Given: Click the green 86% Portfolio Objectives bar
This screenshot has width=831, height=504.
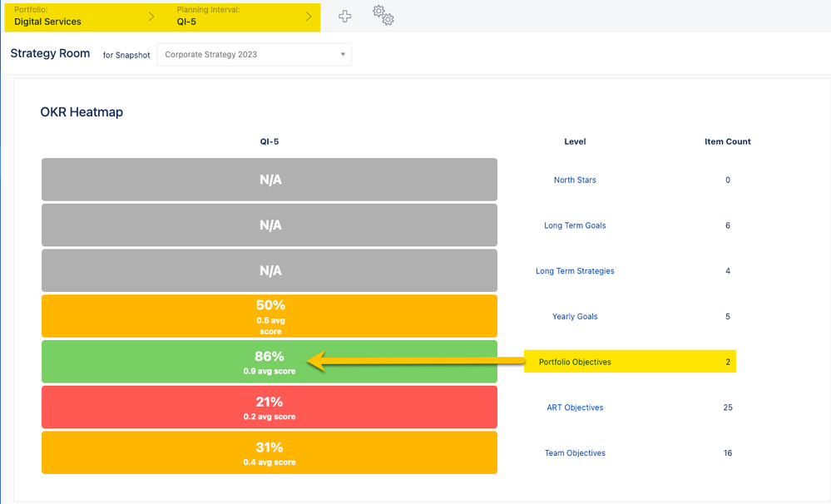Looking at the screenshot, I should pyautogui.click(x=270, y=362).
